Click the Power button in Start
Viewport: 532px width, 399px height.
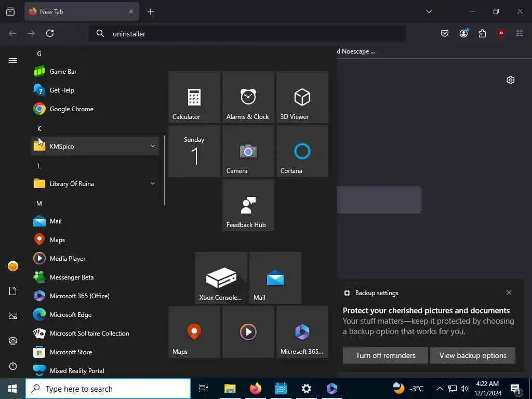click(13, 366)
